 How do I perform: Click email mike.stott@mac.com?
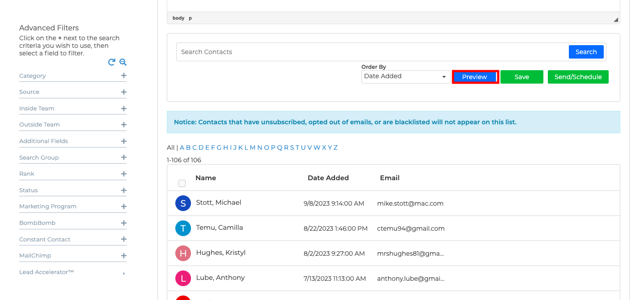410,203
